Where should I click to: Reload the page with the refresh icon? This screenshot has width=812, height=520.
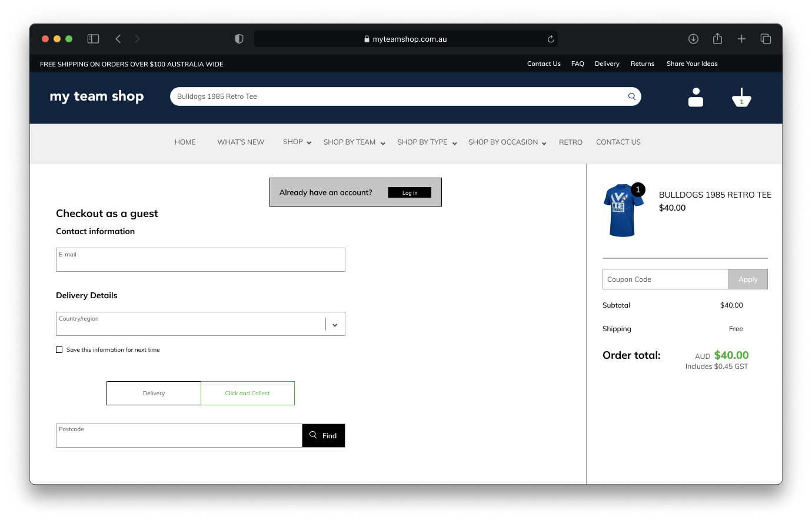551,39
